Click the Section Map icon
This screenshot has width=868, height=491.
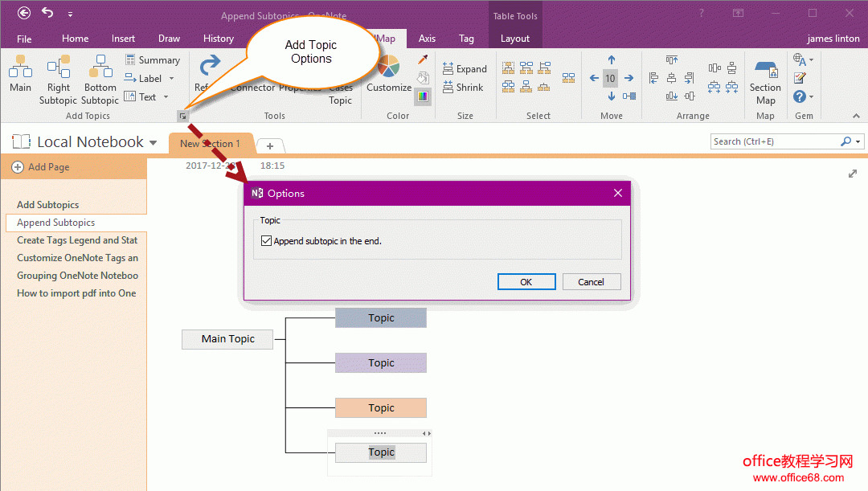pyautogui.click(x=765, y=71)
